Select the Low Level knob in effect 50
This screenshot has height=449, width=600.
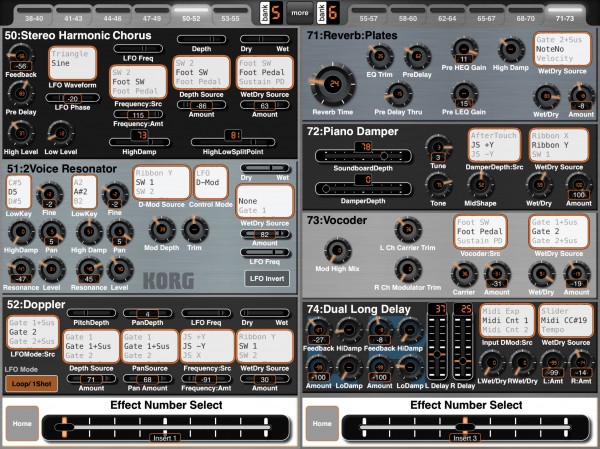(x=60, y=133)
